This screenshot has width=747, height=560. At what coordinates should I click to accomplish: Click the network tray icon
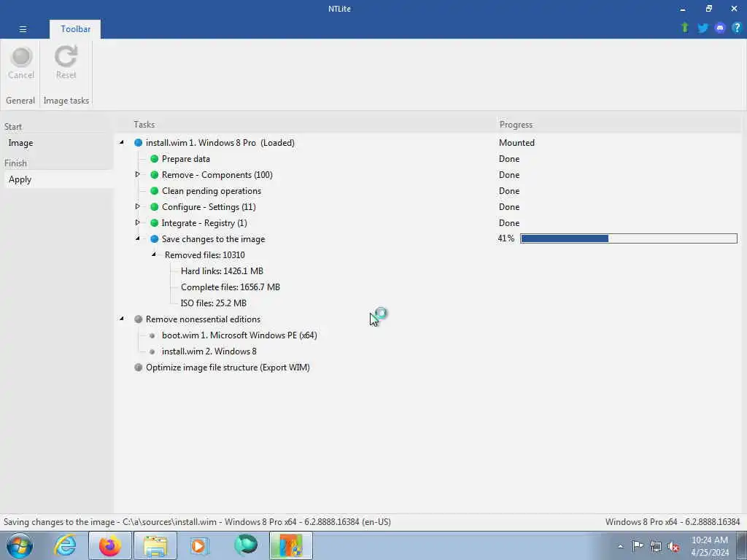[656, 546]
